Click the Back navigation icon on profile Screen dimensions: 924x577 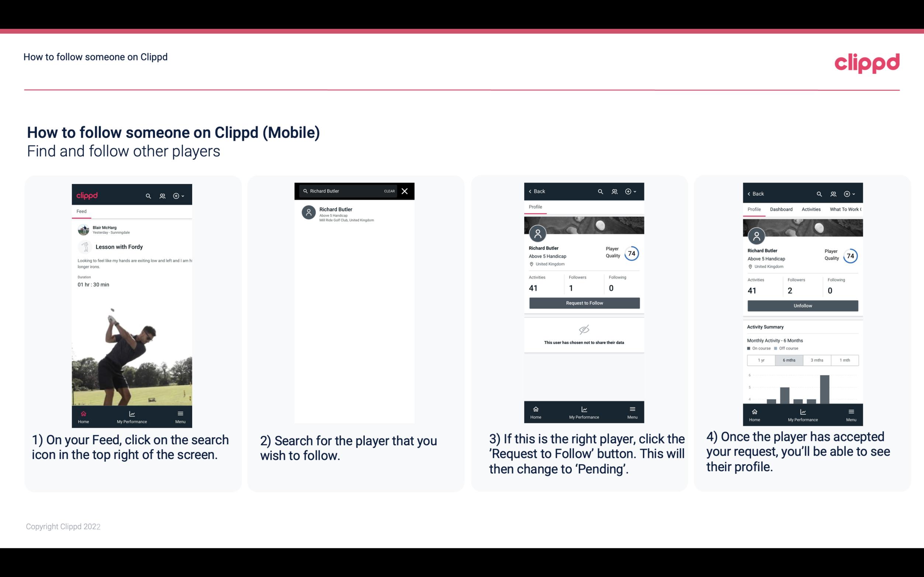pyautogui.click(x=532, y=191)
